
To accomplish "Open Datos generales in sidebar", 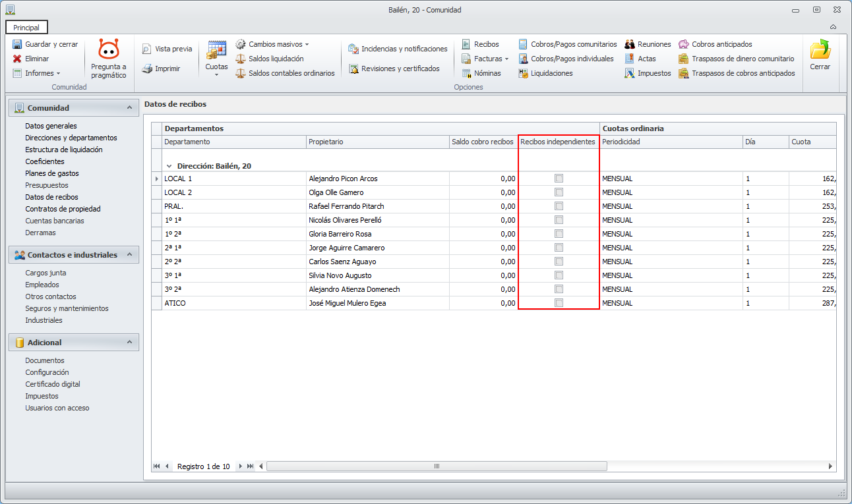I will point(51,126).
